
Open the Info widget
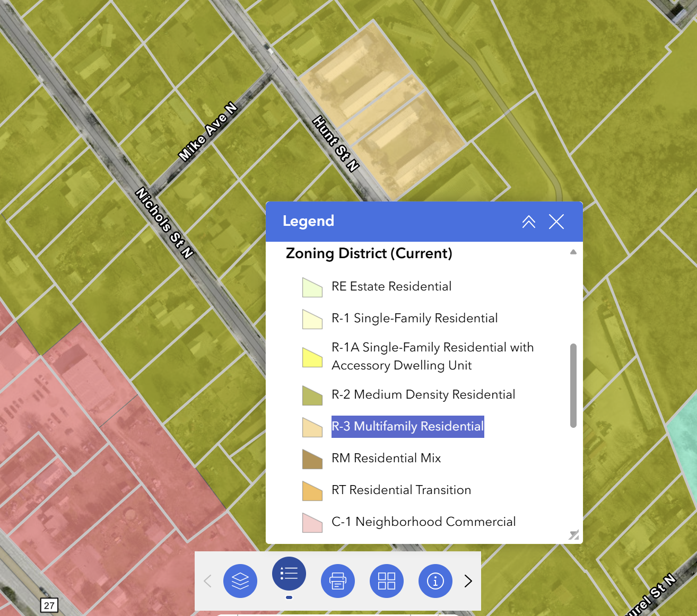pyautogui.click(x=435, y=581)
